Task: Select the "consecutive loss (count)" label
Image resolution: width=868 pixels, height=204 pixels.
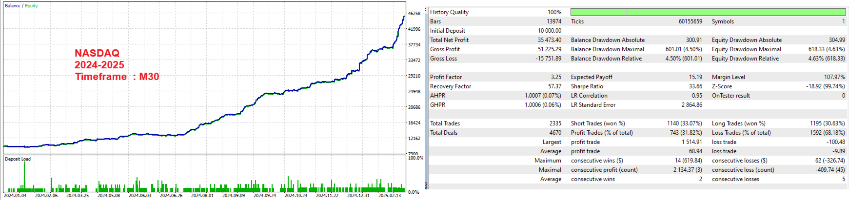Action: (743, 170)
